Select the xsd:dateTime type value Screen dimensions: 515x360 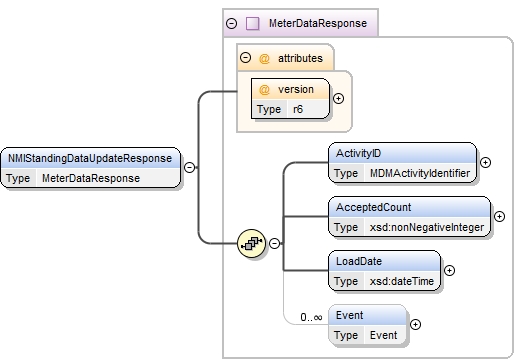pyautogui.click(x=402, y=281)
